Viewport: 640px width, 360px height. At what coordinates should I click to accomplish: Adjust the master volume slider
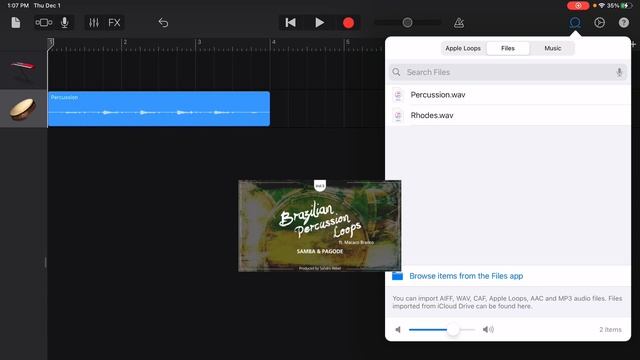(x=407, y=22)
